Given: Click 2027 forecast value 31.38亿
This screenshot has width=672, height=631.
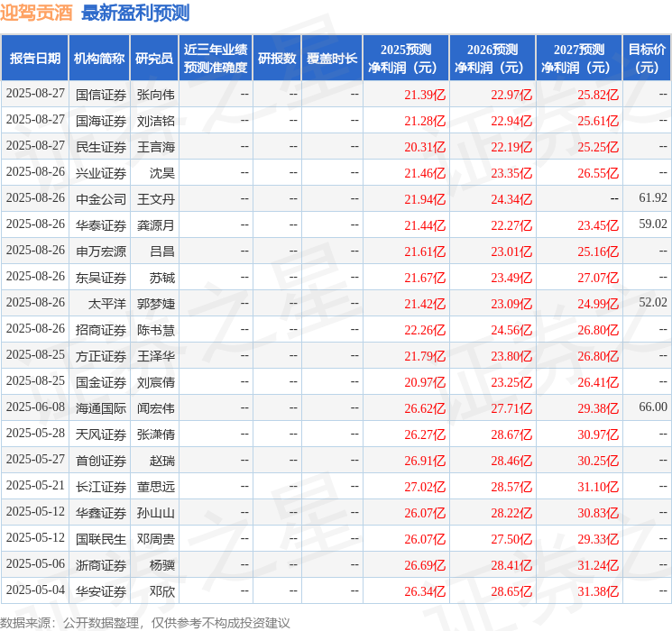Looking at the screenshot, I should tap(598, 591).
